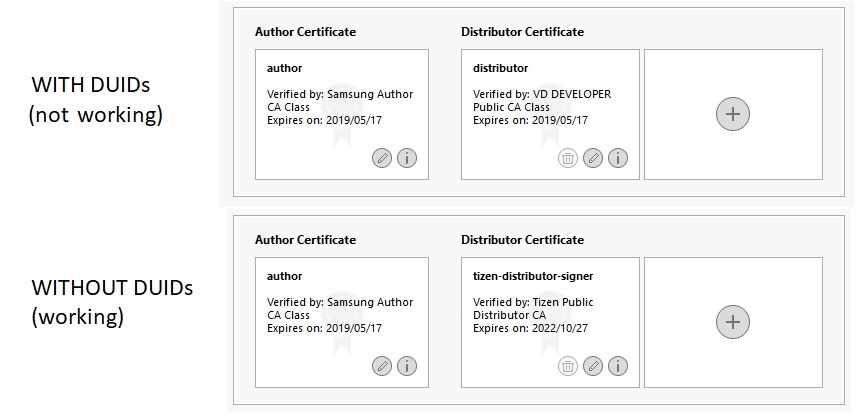Screen dimensions: 859x418
Task: Delete the VD DEVELOPER distributor certificate
Action: [568, 158]
